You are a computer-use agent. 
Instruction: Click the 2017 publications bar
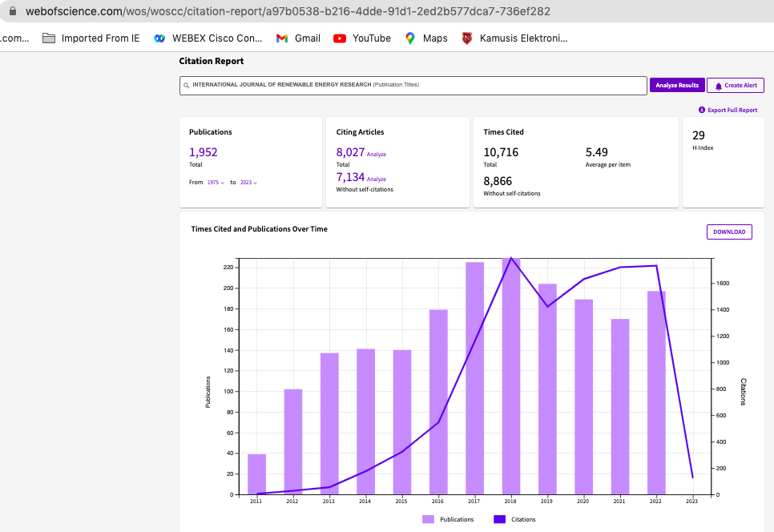click(475, 378)
